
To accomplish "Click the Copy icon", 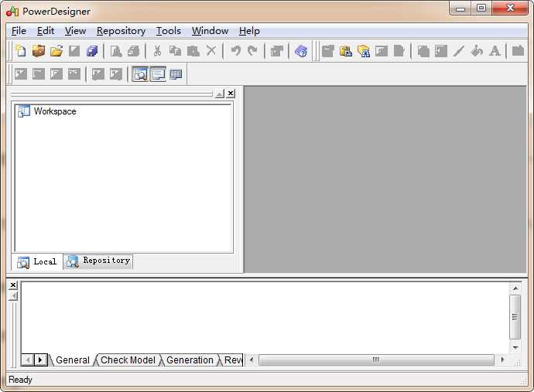I will point(175,51).
